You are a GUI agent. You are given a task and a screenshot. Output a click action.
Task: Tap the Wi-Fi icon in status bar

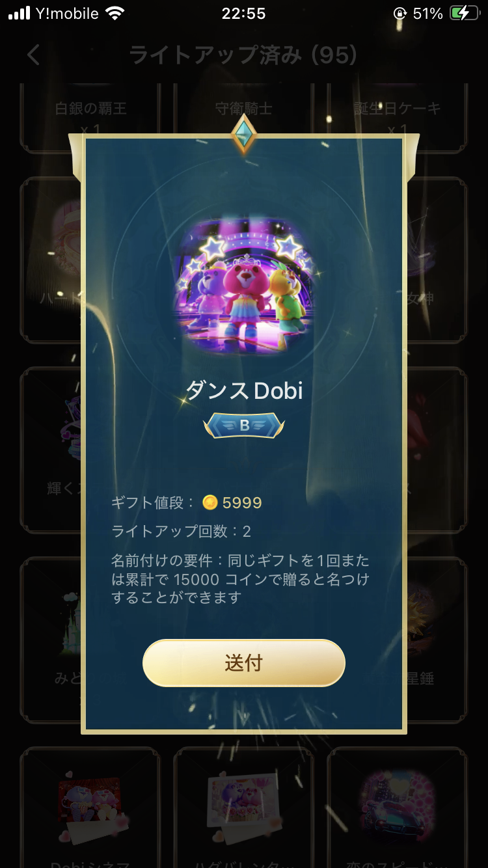click(115, 14)
